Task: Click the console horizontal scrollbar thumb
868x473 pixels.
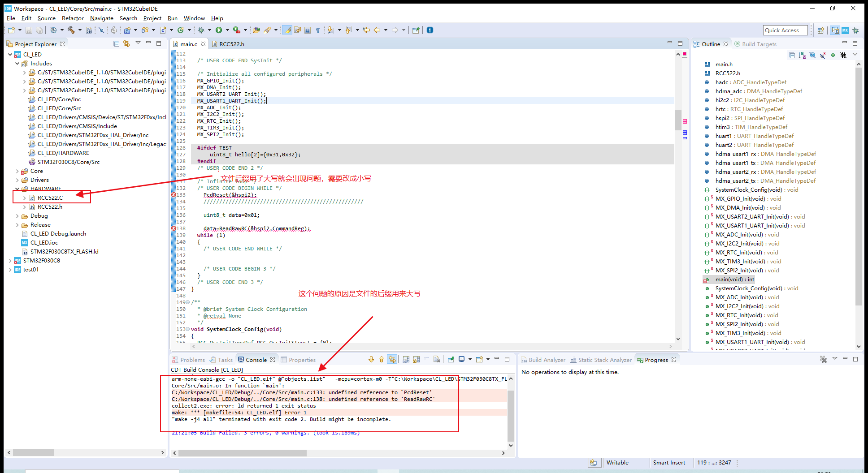Action: [242, 453]
